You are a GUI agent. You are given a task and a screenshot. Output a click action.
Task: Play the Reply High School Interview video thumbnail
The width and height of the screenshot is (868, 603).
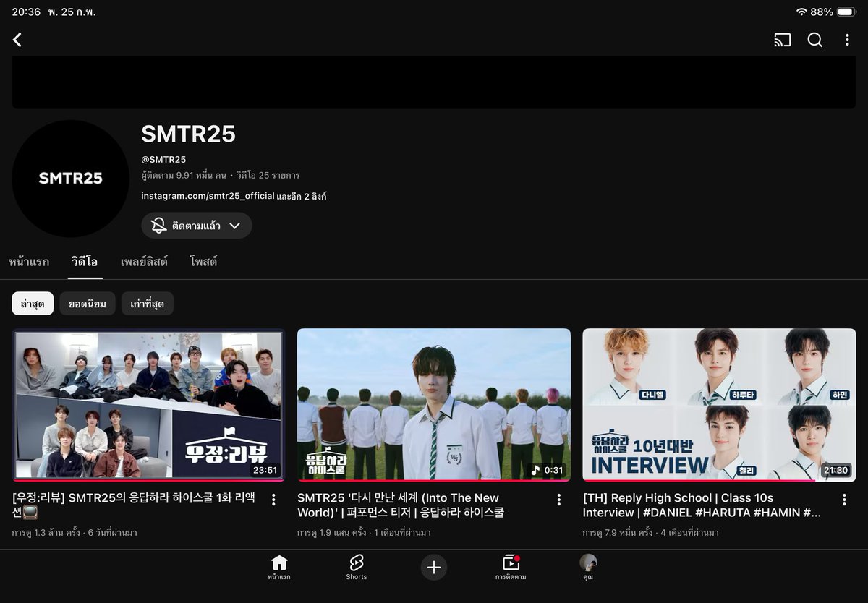719,405
